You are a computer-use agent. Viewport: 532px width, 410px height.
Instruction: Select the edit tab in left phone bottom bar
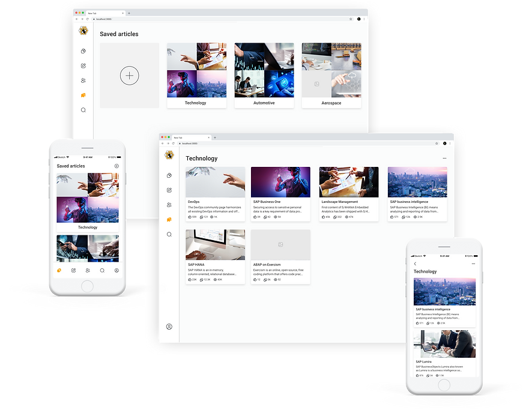(73, 271)
